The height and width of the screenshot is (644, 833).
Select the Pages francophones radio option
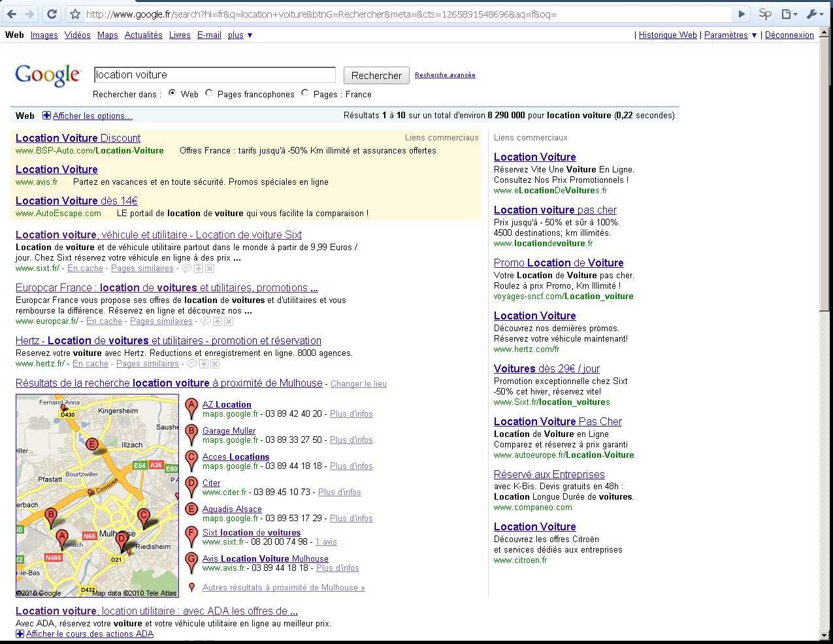209,93
